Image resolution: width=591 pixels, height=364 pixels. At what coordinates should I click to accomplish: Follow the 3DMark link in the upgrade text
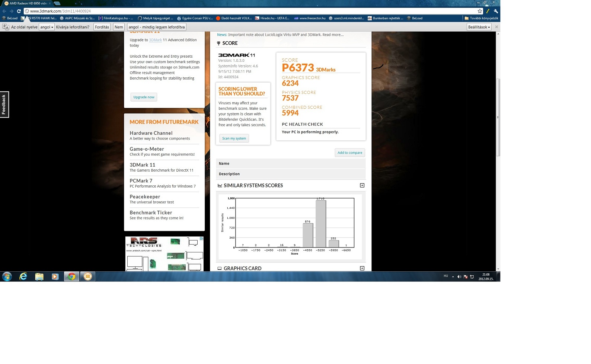click(155, 40)
